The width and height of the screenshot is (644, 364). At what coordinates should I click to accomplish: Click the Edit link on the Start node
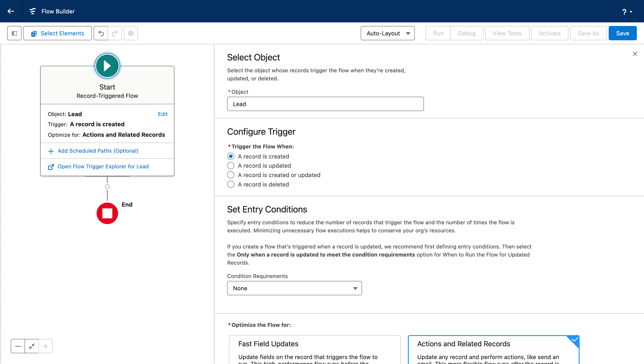tap(163, 114)
